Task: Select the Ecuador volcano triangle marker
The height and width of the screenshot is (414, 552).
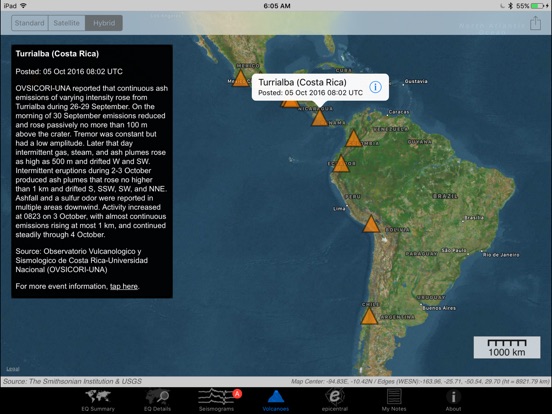Action: 341,163
